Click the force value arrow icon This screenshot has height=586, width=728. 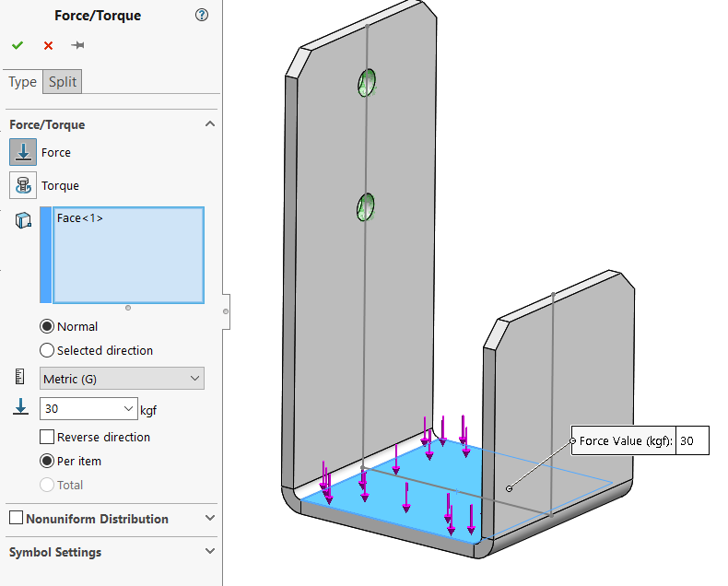[20, 406]
